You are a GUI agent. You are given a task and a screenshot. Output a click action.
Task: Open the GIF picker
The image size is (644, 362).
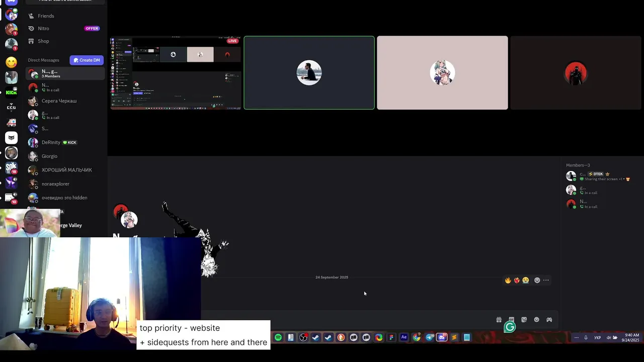(511, 320)
